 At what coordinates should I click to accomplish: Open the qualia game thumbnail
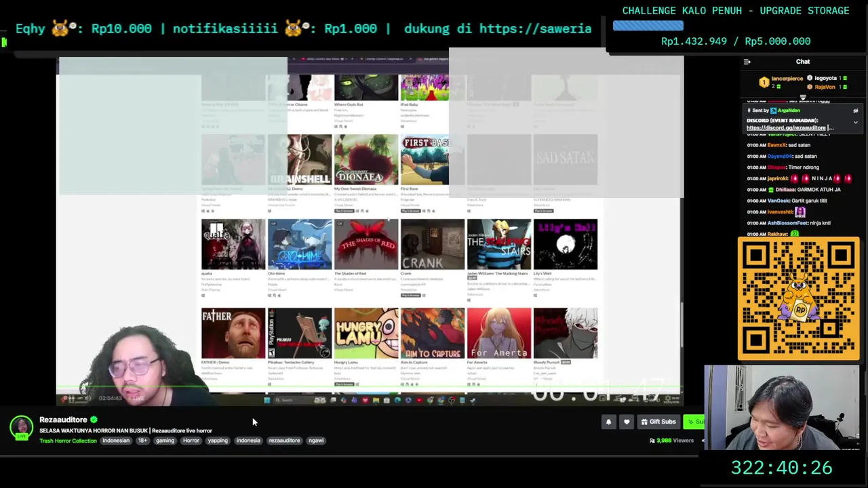coord(233,244)
